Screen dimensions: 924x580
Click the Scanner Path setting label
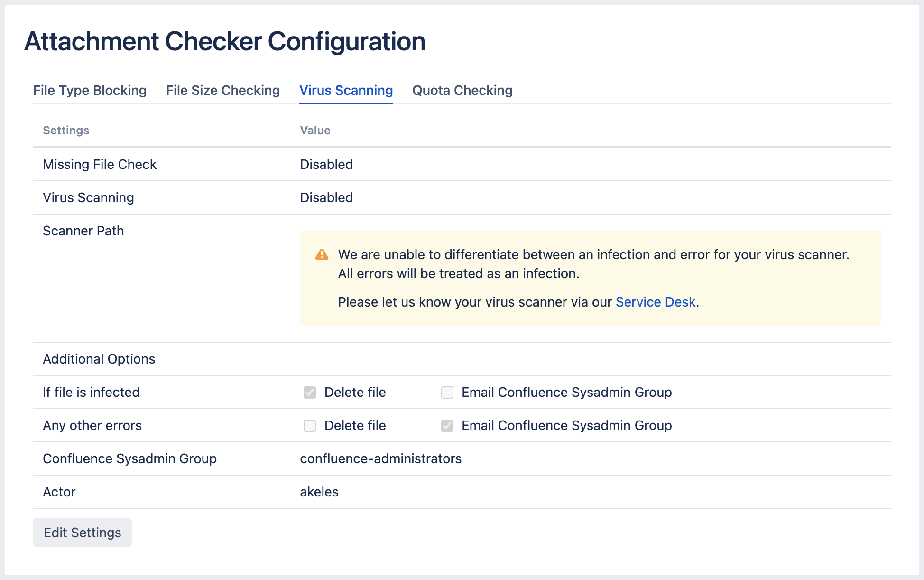83,231
